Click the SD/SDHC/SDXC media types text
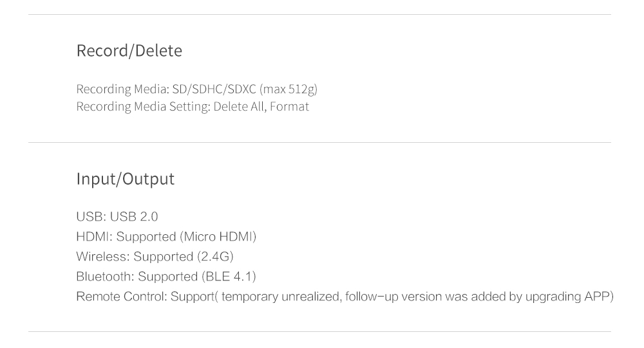This screenshot has height=348, width=644. [x=214, y=88]
